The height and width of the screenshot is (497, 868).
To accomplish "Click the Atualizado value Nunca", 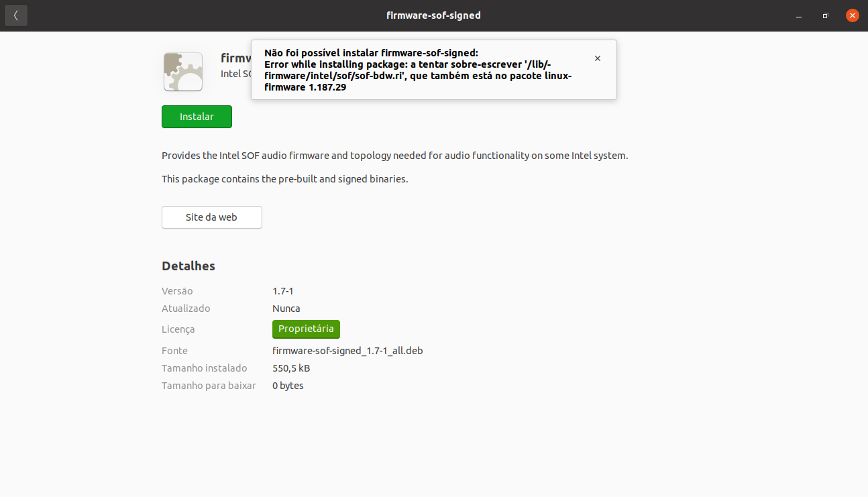I will point(286,309).
